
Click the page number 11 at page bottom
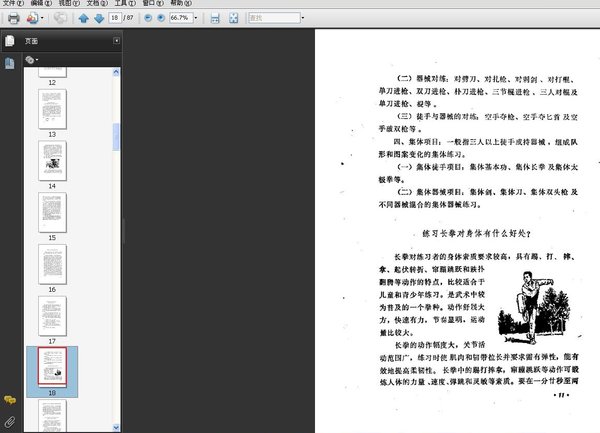coord(561,395)
